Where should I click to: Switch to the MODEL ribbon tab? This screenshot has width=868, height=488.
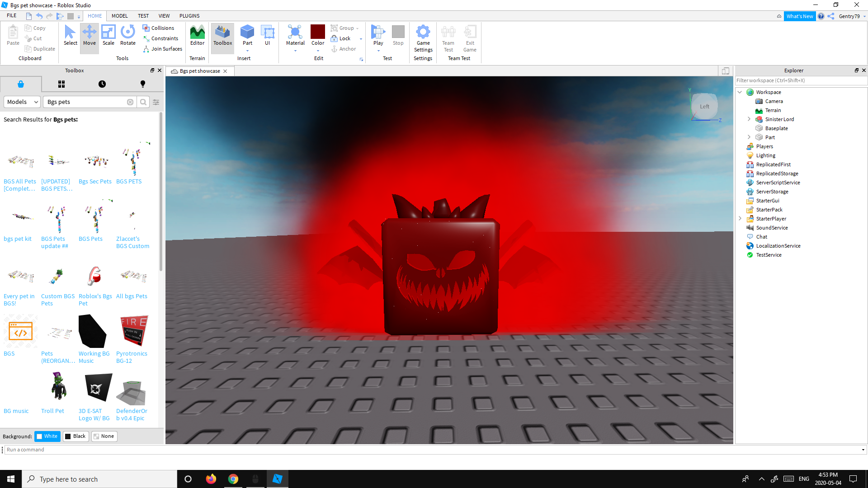119,16
